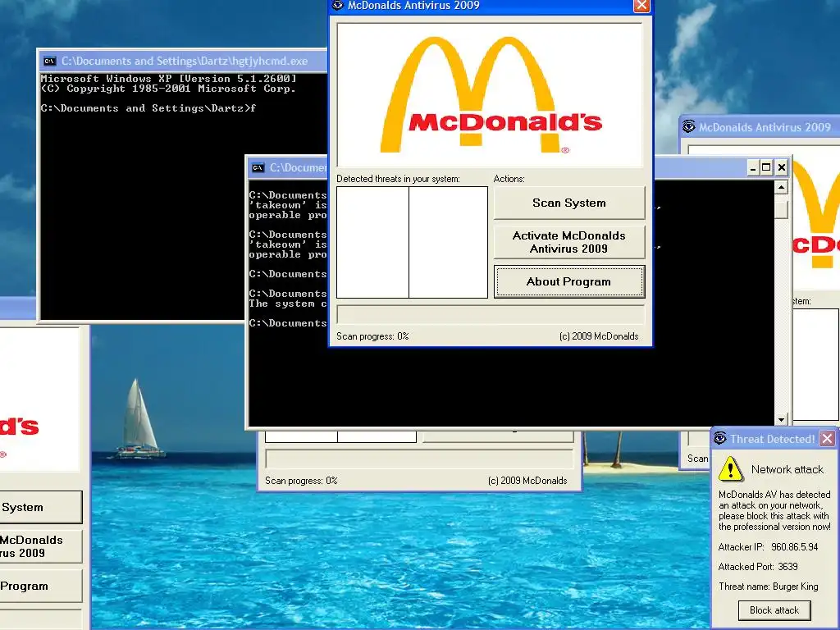Click the 'C:\Documents and Settings\Dartz>f' prompt line

point(148,108)
